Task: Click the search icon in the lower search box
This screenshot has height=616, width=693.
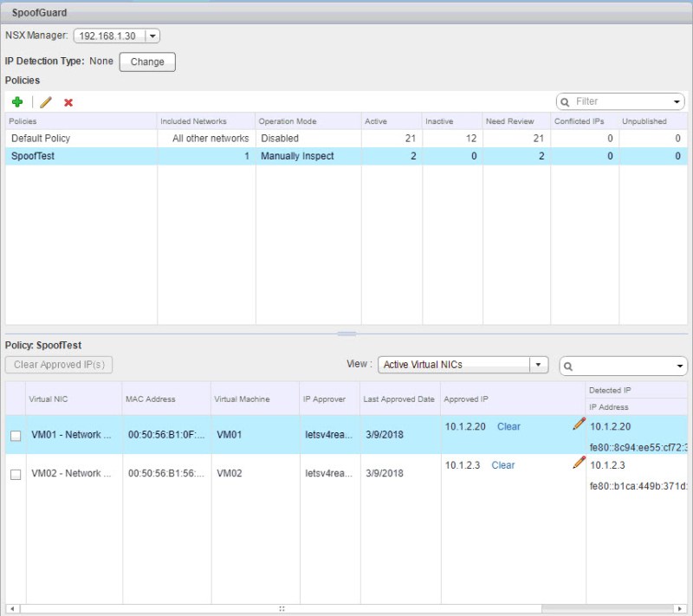Action: pyautogui.click(x=569, y=366)
